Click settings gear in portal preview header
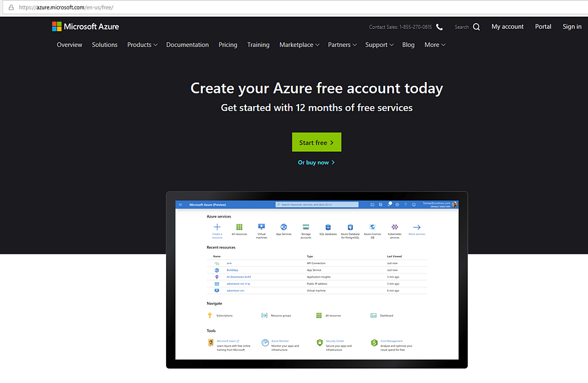Image resolution: width=588 pixels, height=383 pixels. click(x=397, y=204)
